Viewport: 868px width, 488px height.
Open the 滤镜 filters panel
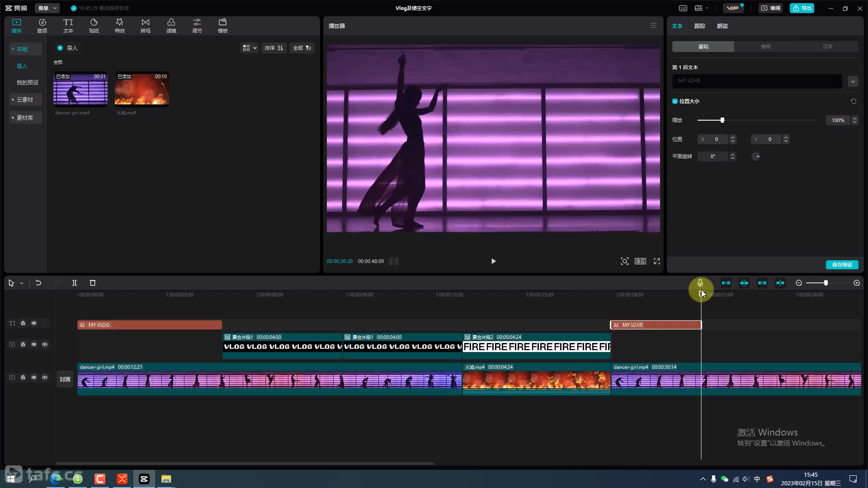click(171, 26)
